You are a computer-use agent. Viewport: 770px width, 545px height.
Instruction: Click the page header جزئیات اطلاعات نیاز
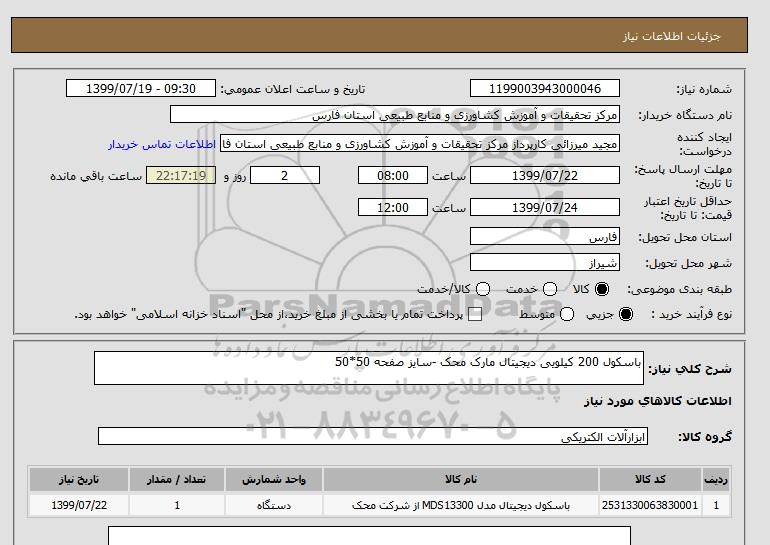tap(671, 36)
